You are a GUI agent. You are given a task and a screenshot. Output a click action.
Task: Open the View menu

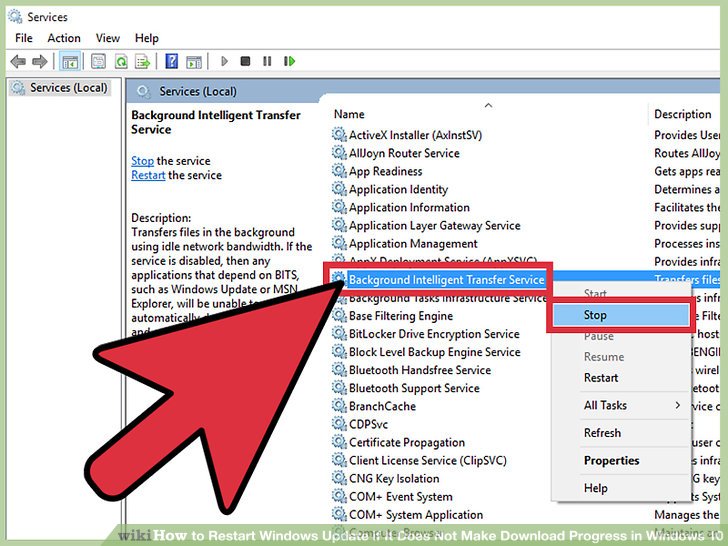[x=108, y=38]
